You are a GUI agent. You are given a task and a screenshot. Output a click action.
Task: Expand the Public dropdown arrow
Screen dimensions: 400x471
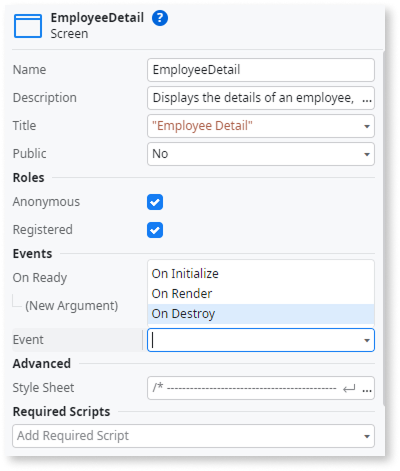tap(367, 154)
